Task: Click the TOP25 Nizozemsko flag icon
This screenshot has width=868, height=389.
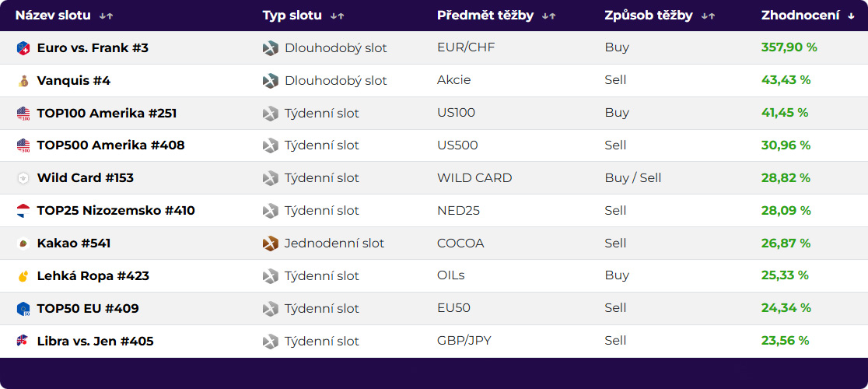Action: click(x=23, y=211)
